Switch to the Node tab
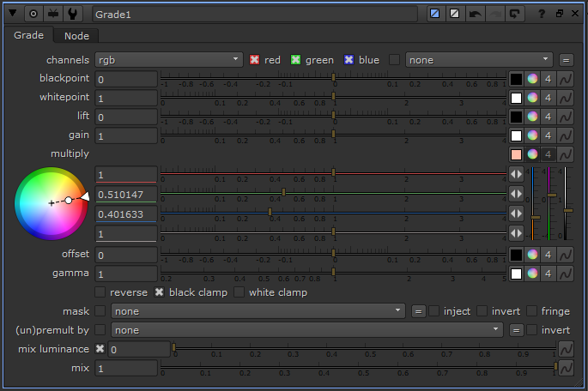 76,35
